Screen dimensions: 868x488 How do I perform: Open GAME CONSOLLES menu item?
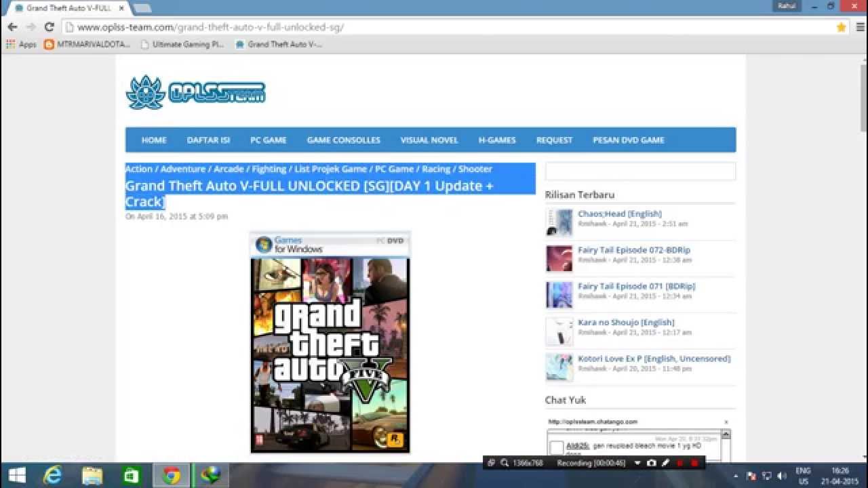pos(344,140)
